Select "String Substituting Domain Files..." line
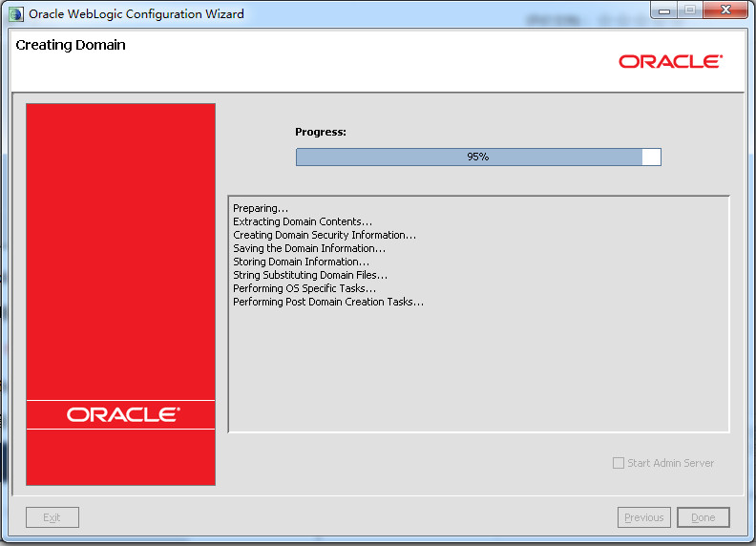 (310, 275)
